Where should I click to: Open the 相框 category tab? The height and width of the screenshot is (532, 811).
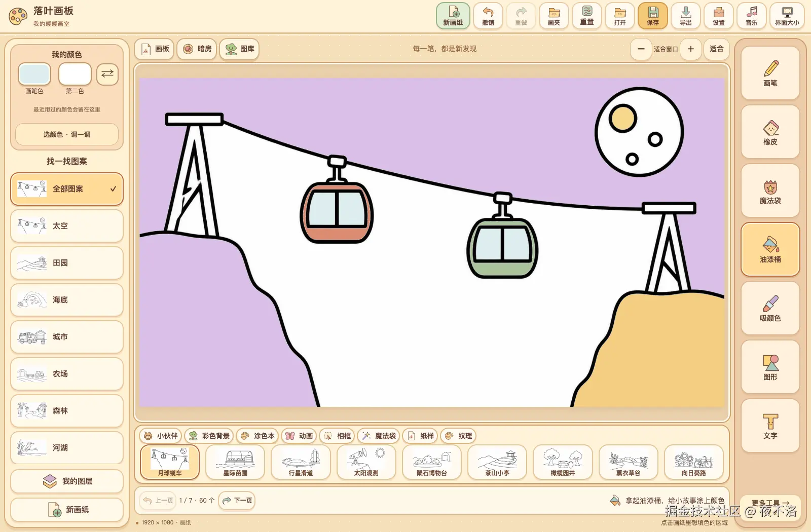[x=337, y=436]
